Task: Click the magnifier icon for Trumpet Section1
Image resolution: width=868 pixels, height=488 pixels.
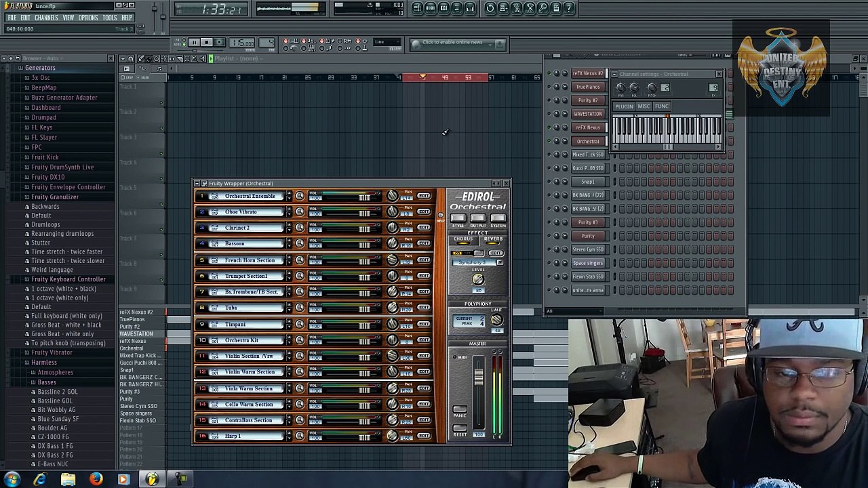Action: tap(300, 276)
